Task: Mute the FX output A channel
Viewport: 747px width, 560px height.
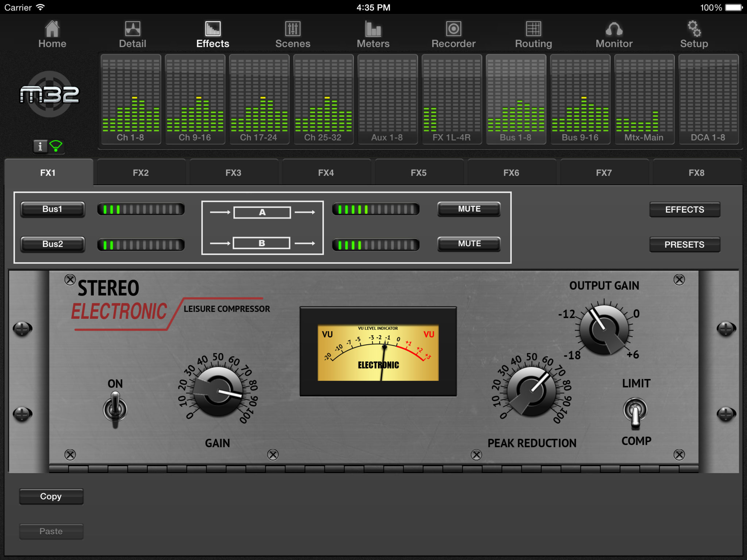Action: [469, 209]
